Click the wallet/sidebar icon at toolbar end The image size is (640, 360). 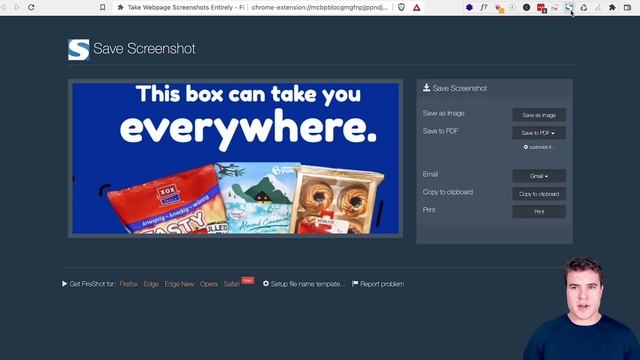click(627, 7)
